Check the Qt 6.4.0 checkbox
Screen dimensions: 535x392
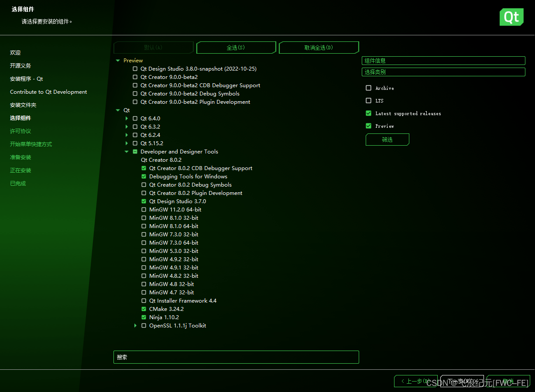(135, 119)
